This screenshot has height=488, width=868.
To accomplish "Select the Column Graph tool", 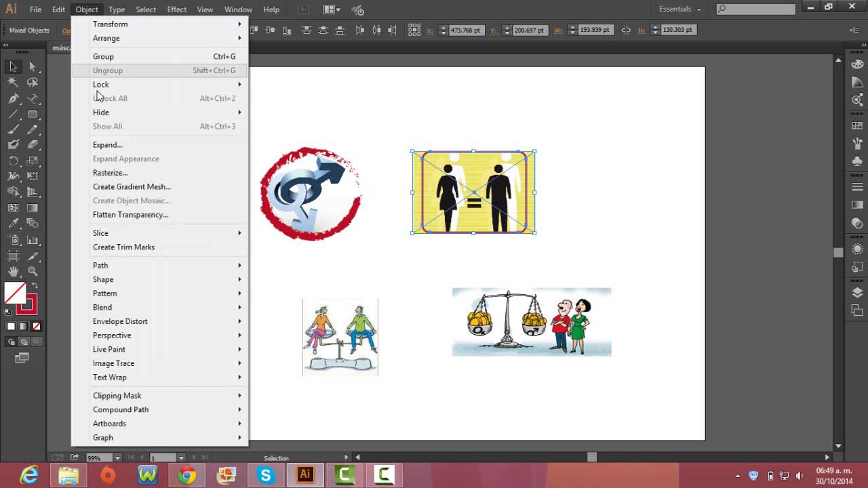I will tap(32, 240).
